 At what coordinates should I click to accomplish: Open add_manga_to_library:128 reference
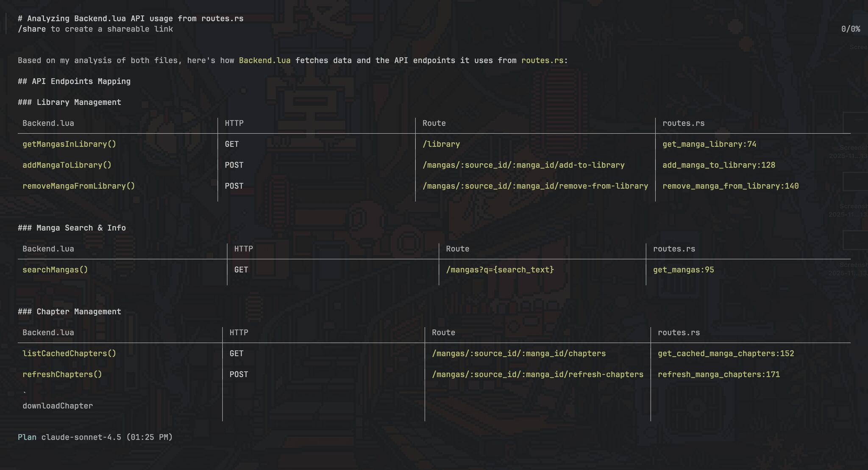pyautogui.click(x=719, y=165)
